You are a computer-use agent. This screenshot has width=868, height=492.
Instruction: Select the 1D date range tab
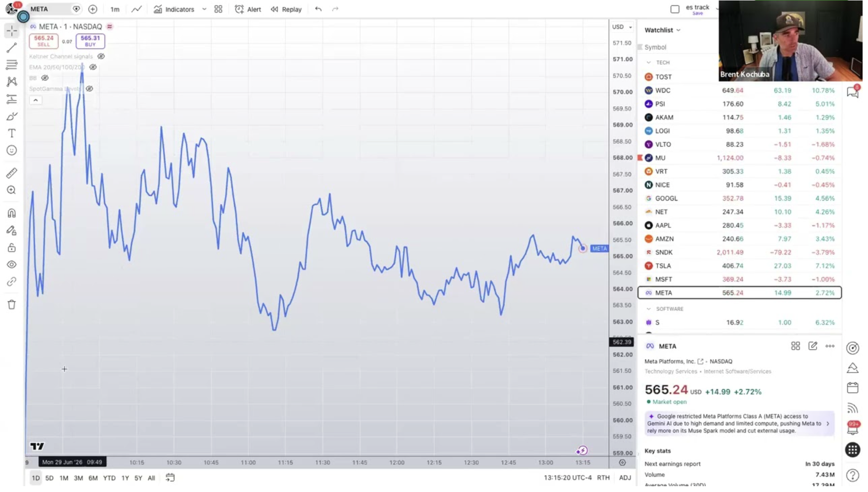point(36,478)
